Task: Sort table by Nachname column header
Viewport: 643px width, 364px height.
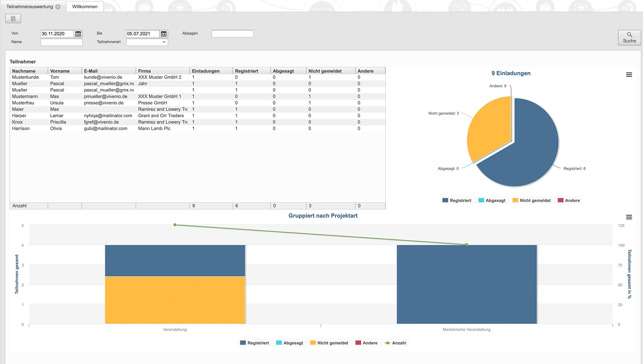Action: (x=24, y=71)
